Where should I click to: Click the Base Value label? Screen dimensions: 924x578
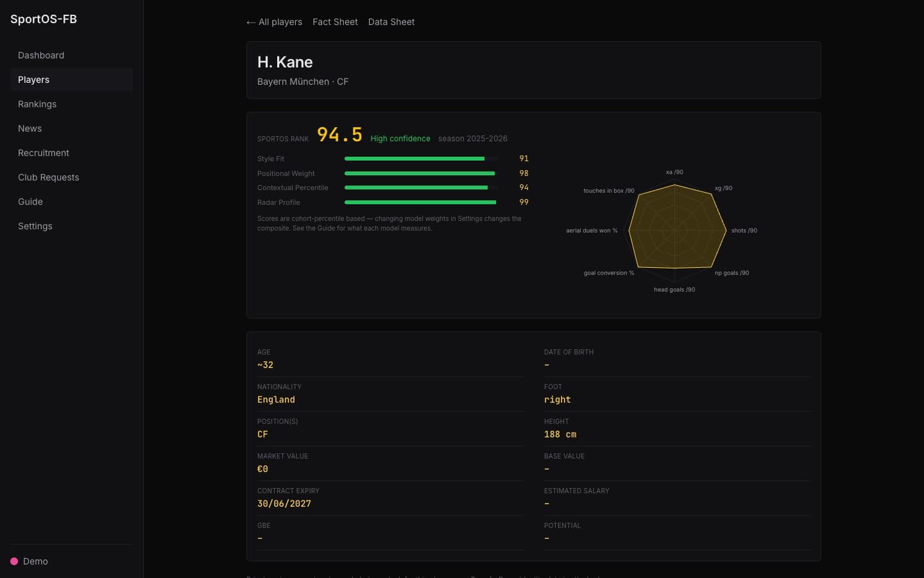[564, 456]
